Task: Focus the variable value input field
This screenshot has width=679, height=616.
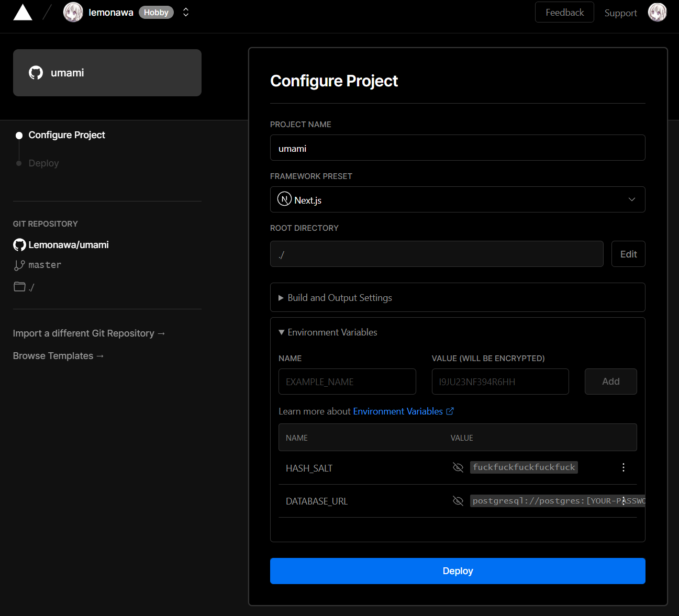Action: [500, 382]
